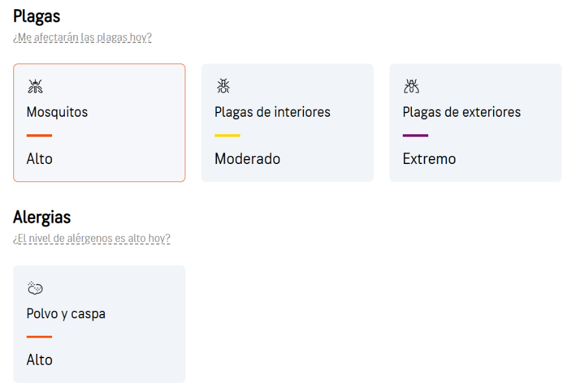Viewport: 576px width, 392px height.
Task: Click the Alto label on the Mosquitos card
Action: pyautogui.click(x=39, y=158)
